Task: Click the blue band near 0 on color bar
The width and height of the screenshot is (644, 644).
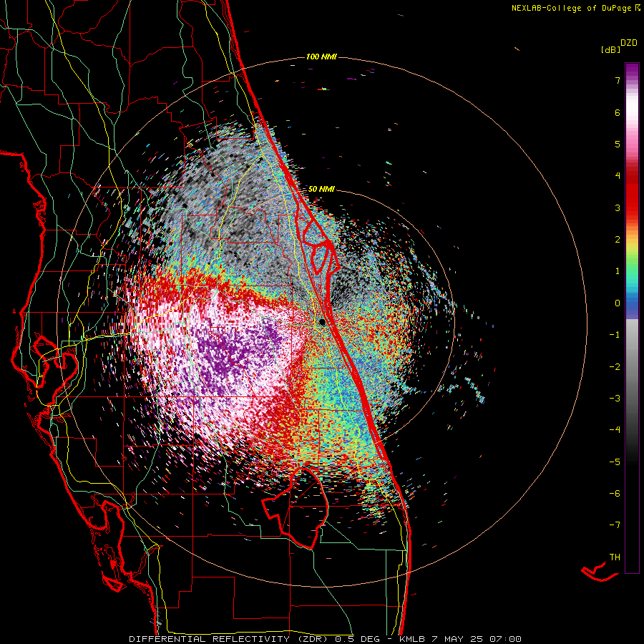Action: click(x=632, y=306)
